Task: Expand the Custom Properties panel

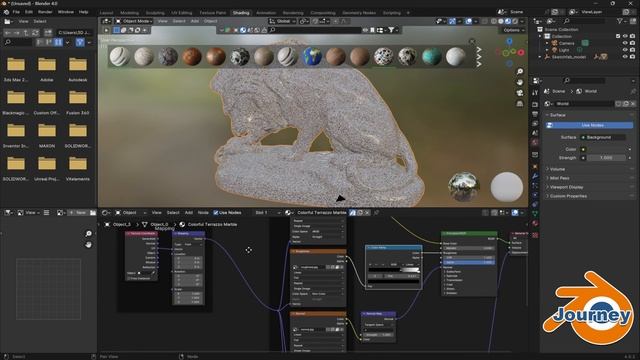Action: point(568,196)
